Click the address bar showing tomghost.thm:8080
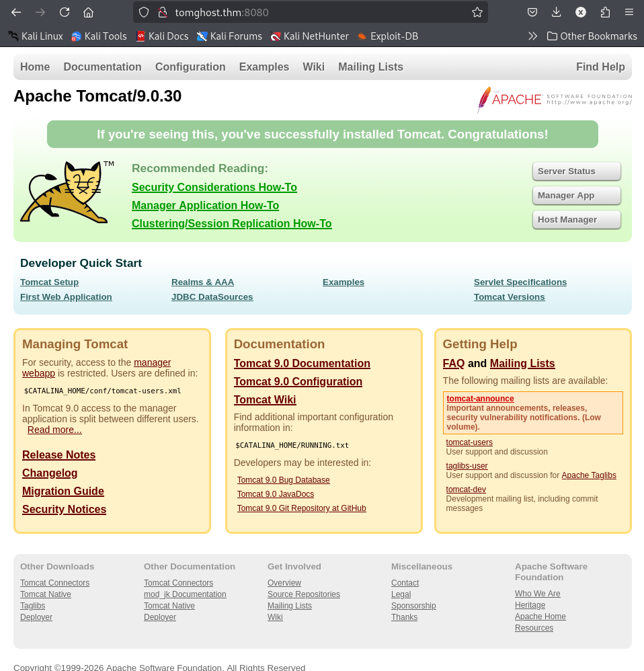 (x=310, y=12)
